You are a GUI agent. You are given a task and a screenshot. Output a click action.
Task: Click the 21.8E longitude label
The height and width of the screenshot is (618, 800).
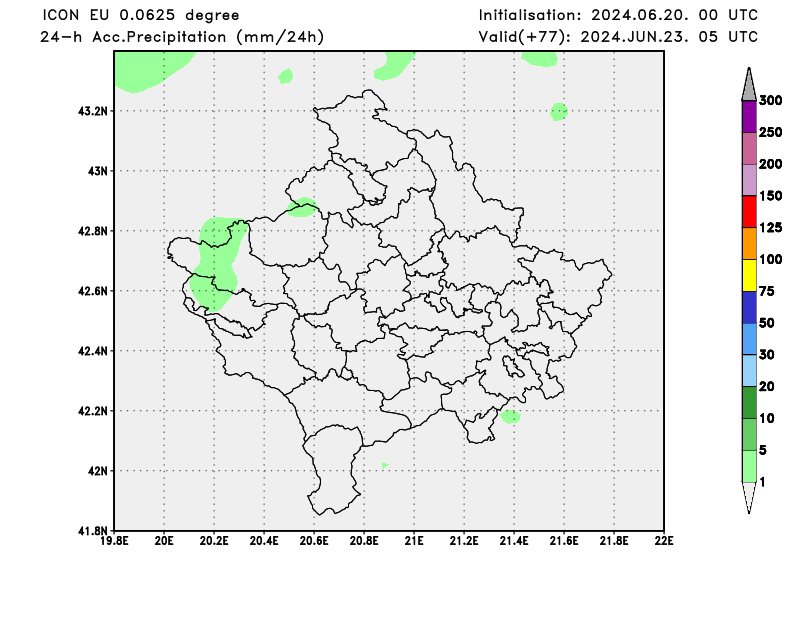pos(614,540)
